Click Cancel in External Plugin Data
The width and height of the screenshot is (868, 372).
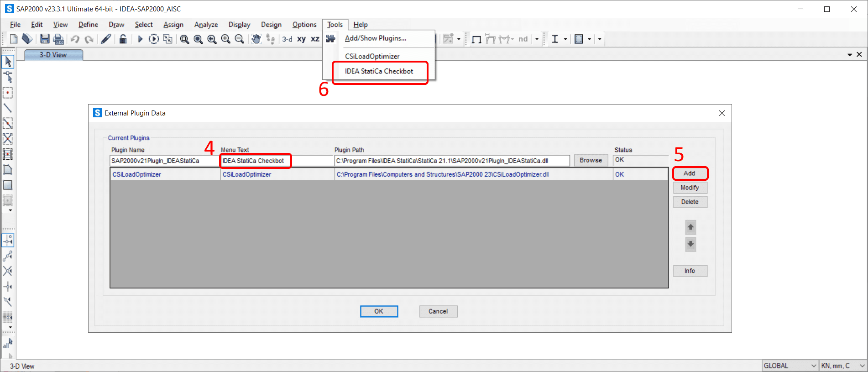pyautogui.click(x=438, y=311)
